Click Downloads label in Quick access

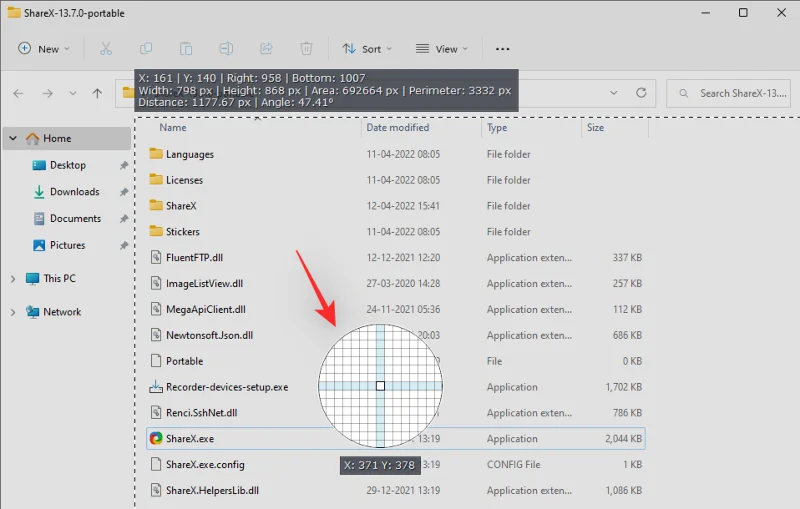[74, 192]
